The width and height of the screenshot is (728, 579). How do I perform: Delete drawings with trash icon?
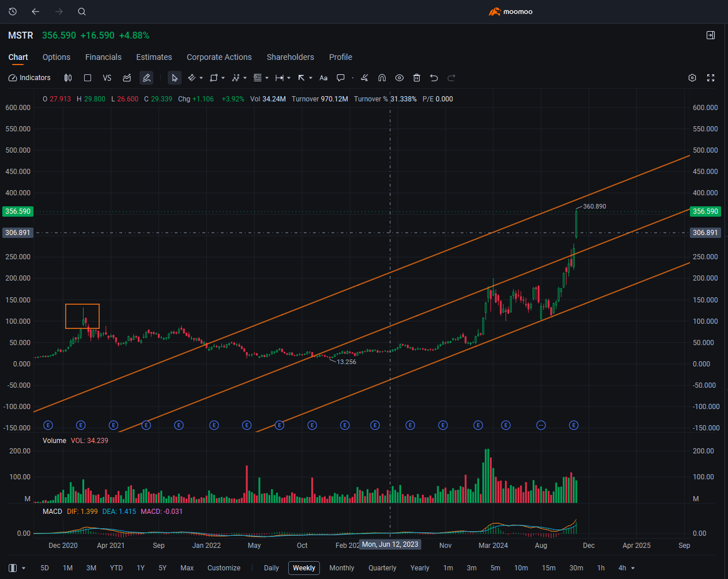point(417,78)
